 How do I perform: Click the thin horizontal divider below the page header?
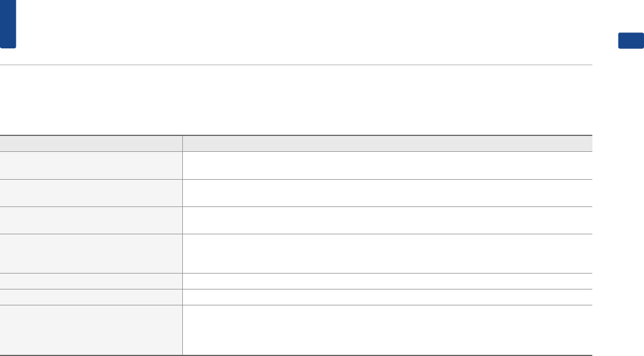click(x=295, y=65)
